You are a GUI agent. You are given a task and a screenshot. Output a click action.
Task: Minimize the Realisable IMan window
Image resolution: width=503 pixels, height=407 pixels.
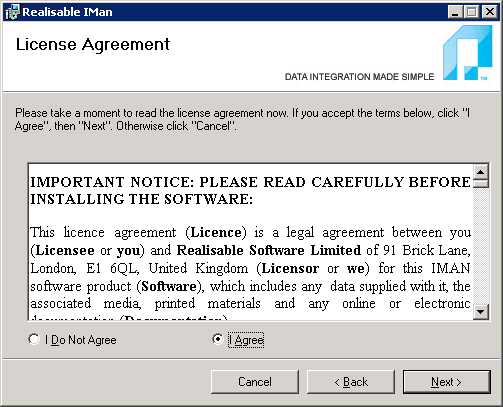click(455, 12)
